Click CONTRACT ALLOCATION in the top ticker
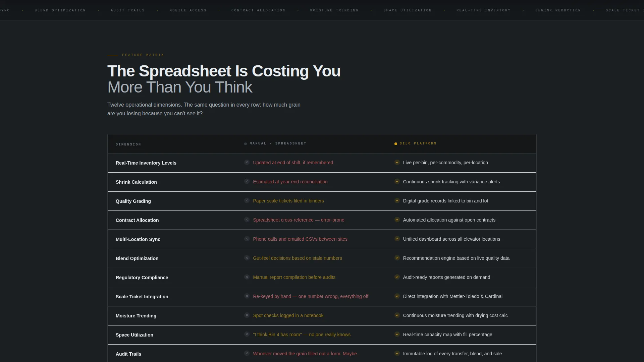The width and height of the screenshot is (644, 362). coord(258,10)
